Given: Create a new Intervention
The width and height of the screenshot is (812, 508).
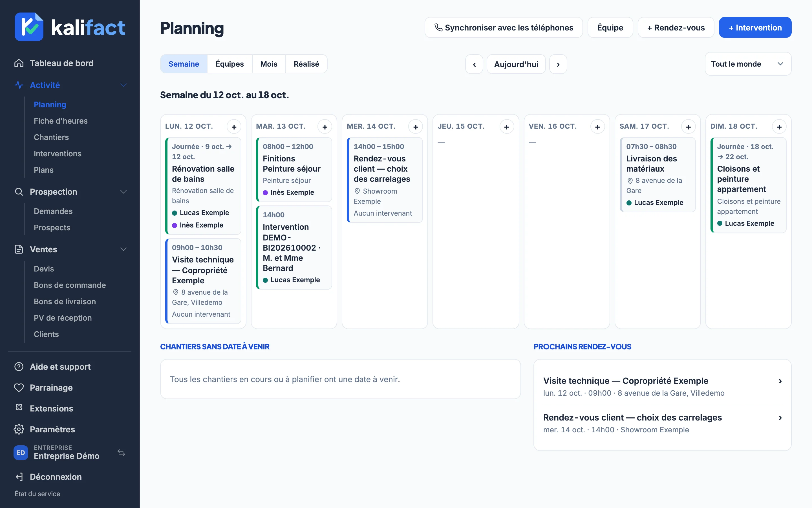Looking at the screenshot, I should (755, 28).
